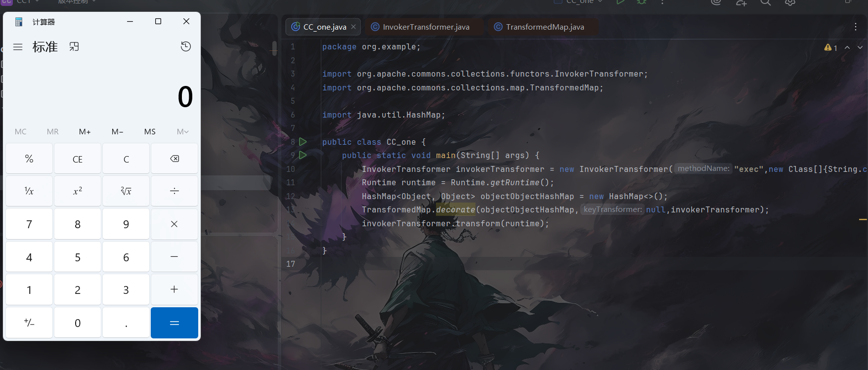The height and width of the screenshot is (370, 868).
Task: Click the percent key in calculator
Action: click(x=29, y=159)
